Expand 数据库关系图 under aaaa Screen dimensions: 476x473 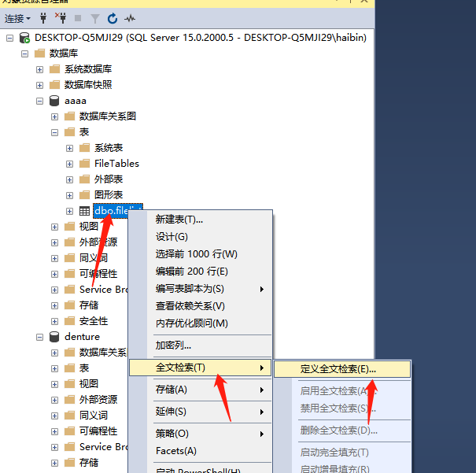coord(54,117)
